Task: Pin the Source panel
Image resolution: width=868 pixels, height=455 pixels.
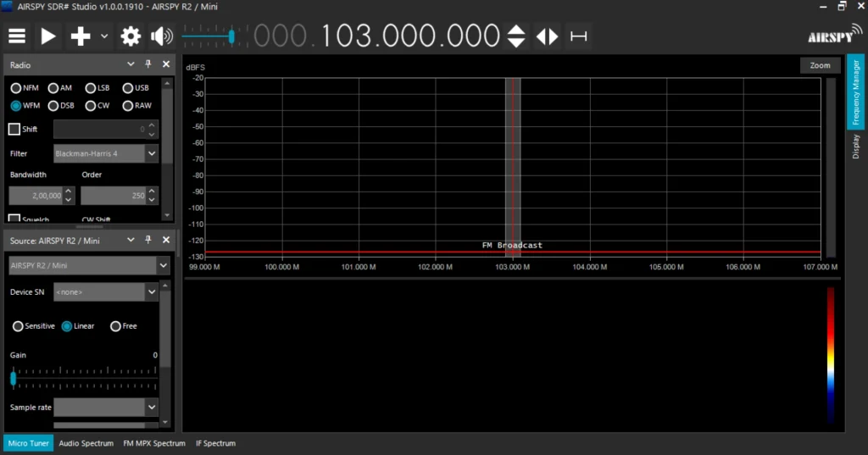Action: click(147, 240)
